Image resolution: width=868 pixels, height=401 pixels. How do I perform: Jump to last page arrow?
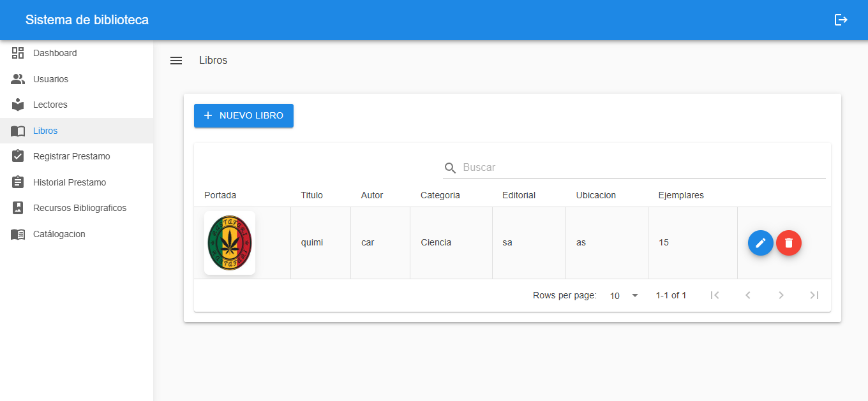point(814,295)
